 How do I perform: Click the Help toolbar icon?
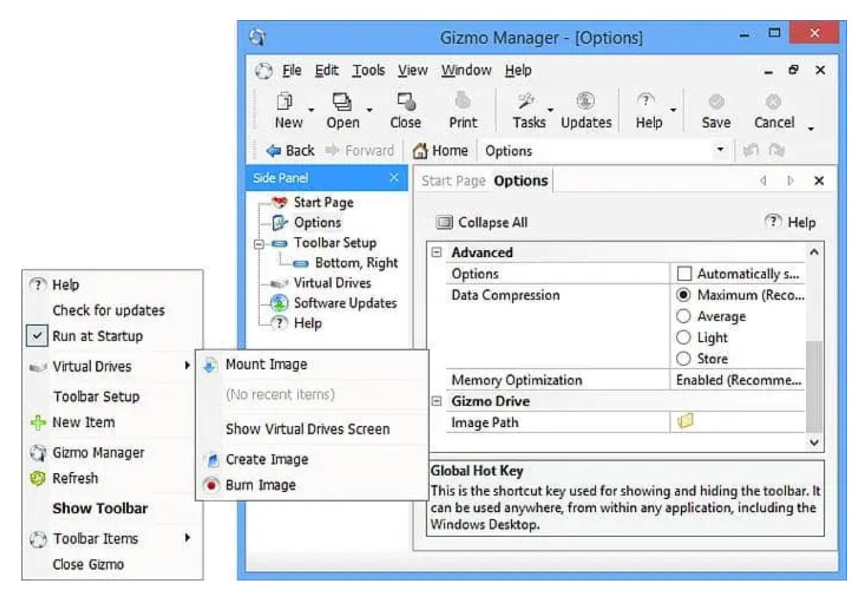point(645,100)
